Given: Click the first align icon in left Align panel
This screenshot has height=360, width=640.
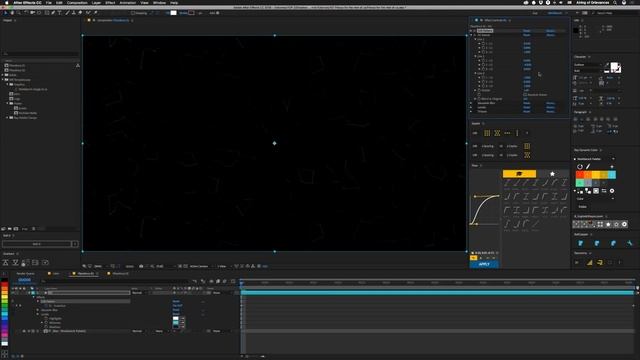Looking at the screenshot, I should (6, 262).
